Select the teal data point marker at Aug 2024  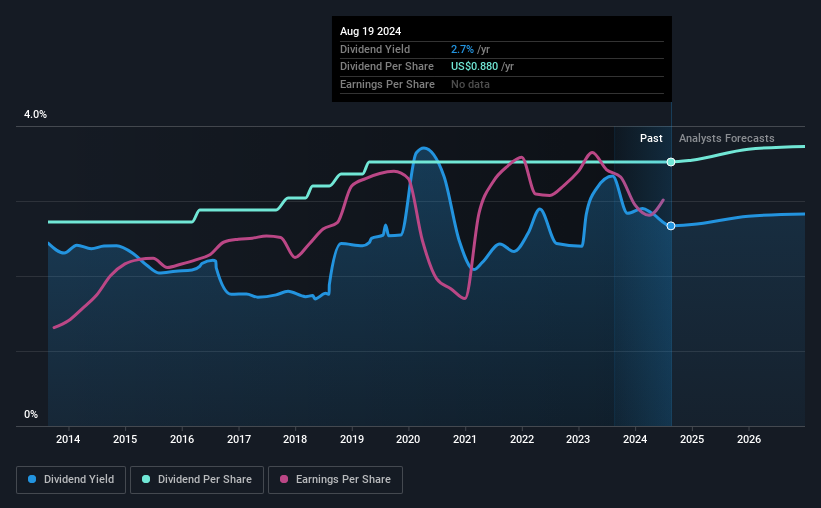tap(671, 162)
